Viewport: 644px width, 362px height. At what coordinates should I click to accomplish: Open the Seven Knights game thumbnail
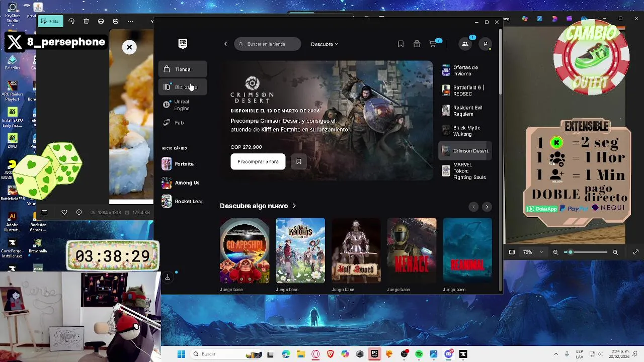pyautogui.click(x=300, y=250)
